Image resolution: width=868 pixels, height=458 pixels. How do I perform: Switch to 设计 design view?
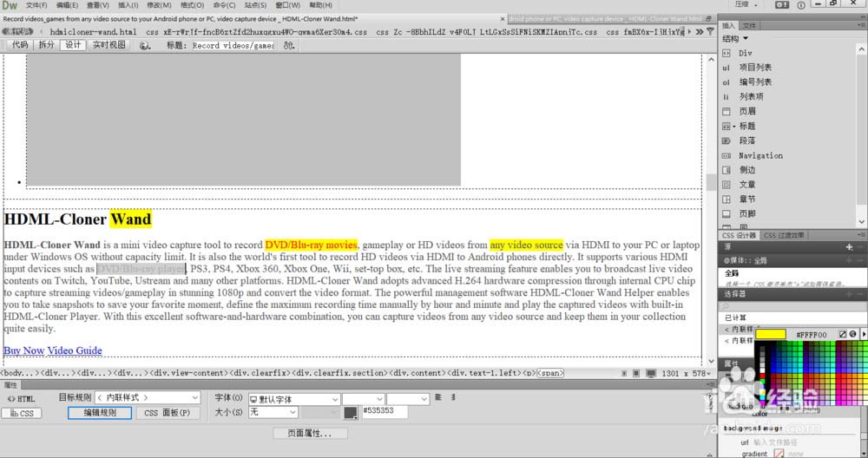pos(73,45)
